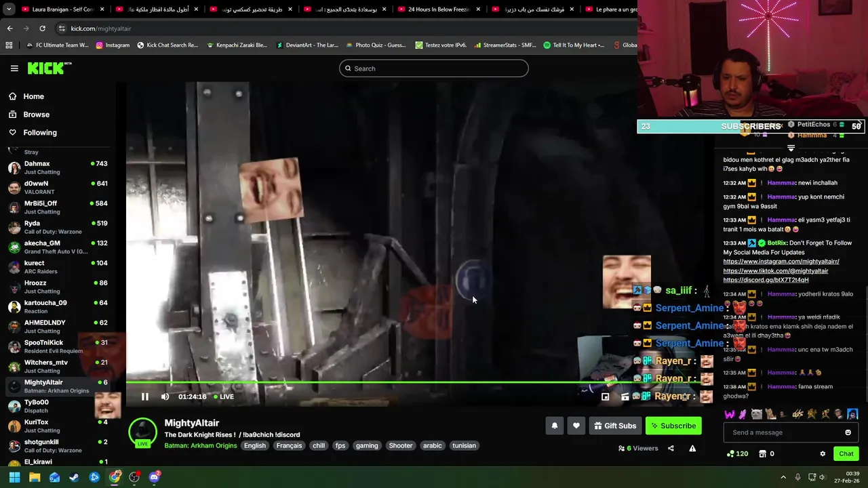Click the Batman: Arkham Origins category link
The height and width of the screenshot is (488, 868).
200,445
